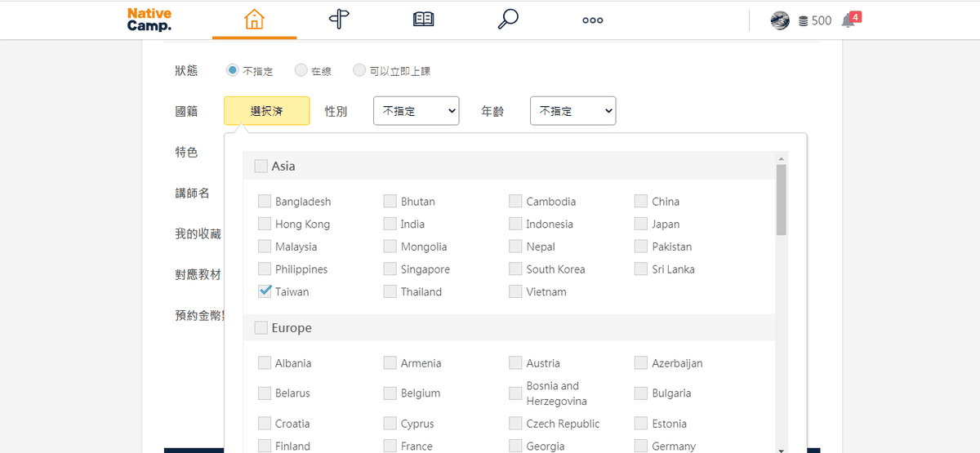Open the textbook book icon
The height and width of the screenshot is (453, 980).
(423, 20)
